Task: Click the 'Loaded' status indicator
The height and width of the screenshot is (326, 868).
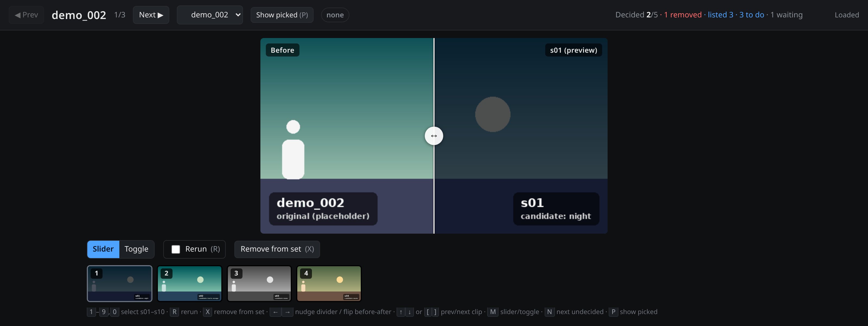Action: point(847,15)
